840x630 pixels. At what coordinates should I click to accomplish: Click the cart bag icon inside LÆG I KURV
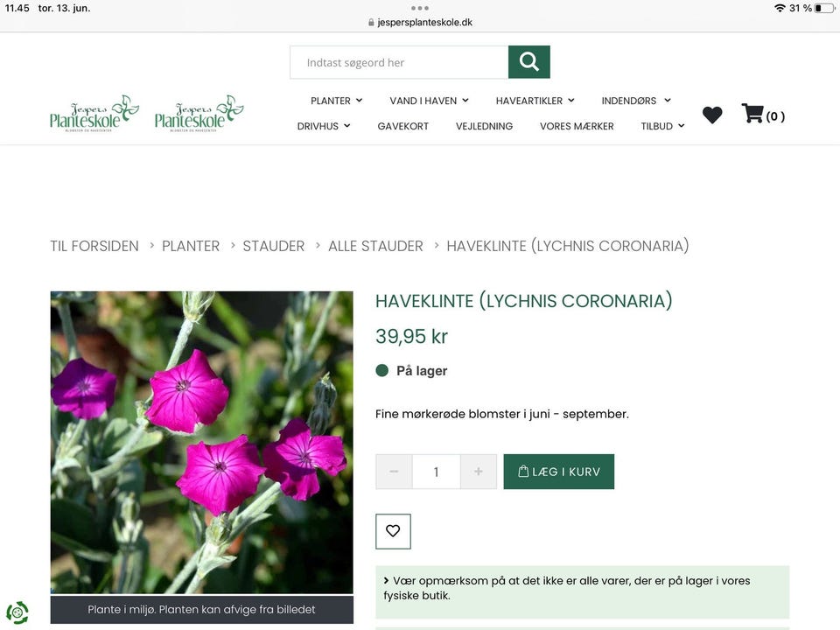522,471
